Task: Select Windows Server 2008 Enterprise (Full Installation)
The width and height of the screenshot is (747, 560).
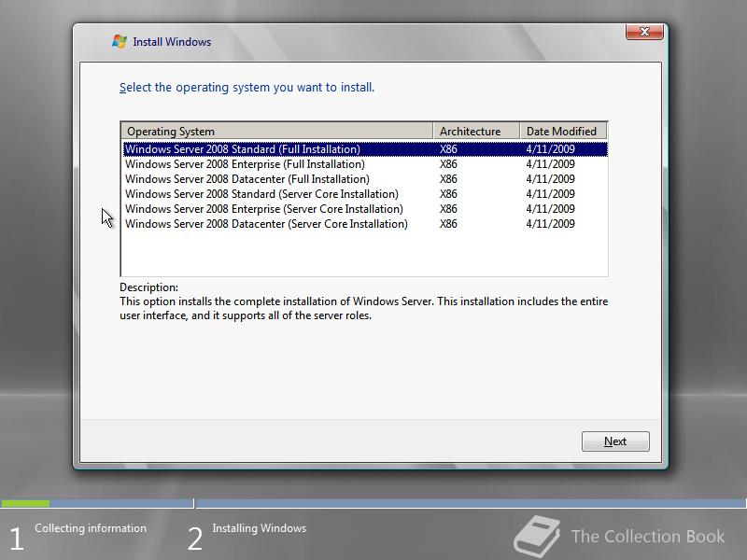Action: pyautogui.click(x=365, y=164)
